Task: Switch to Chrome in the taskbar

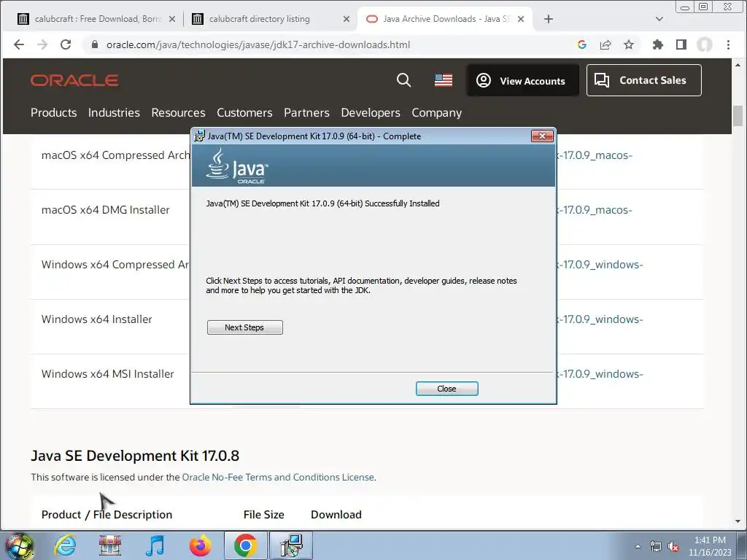Action: (245, 545)
